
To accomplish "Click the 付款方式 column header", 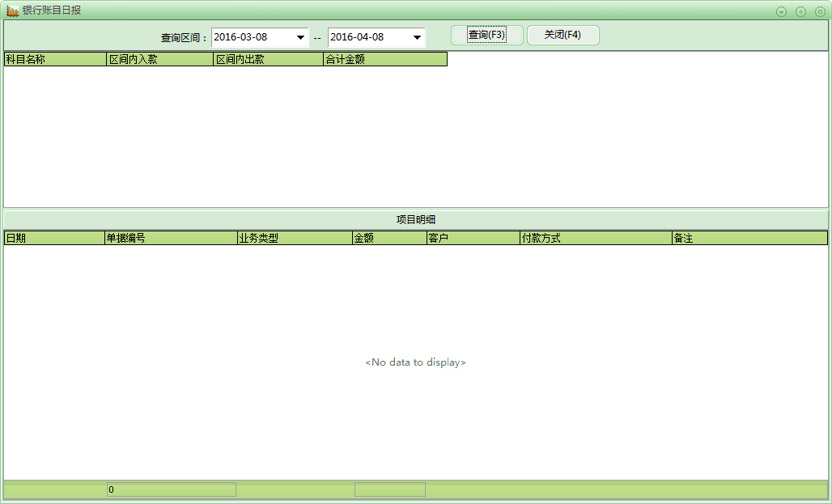I will (595, 239).
